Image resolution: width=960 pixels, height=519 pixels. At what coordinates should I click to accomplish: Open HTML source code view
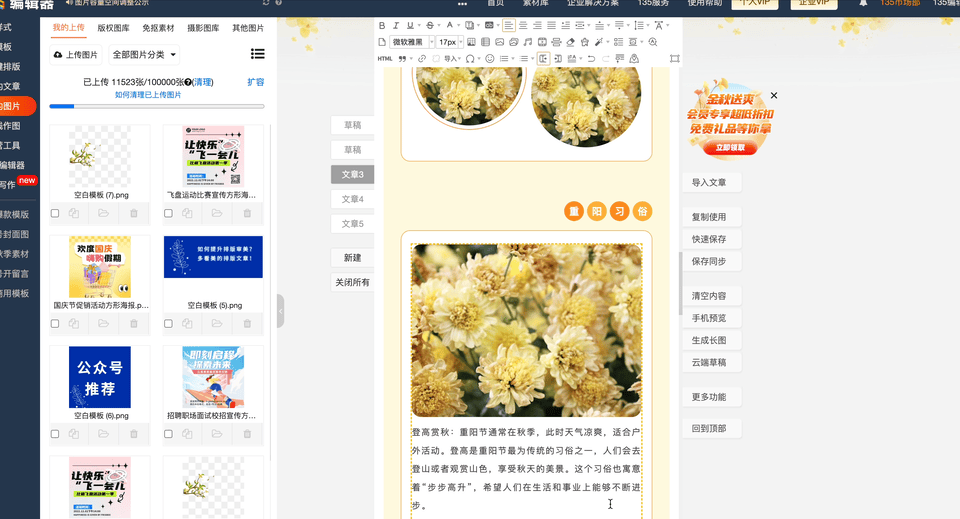(385, 59)
